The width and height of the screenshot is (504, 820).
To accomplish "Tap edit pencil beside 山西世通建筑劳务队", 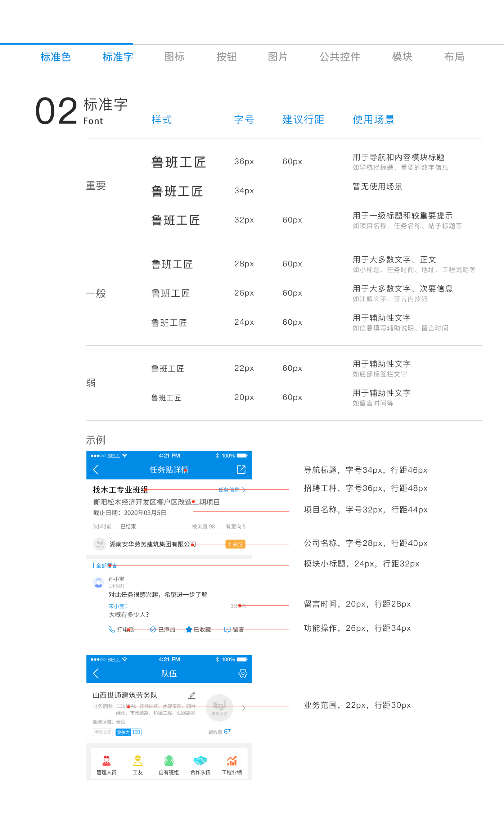I will click(192, 695).
